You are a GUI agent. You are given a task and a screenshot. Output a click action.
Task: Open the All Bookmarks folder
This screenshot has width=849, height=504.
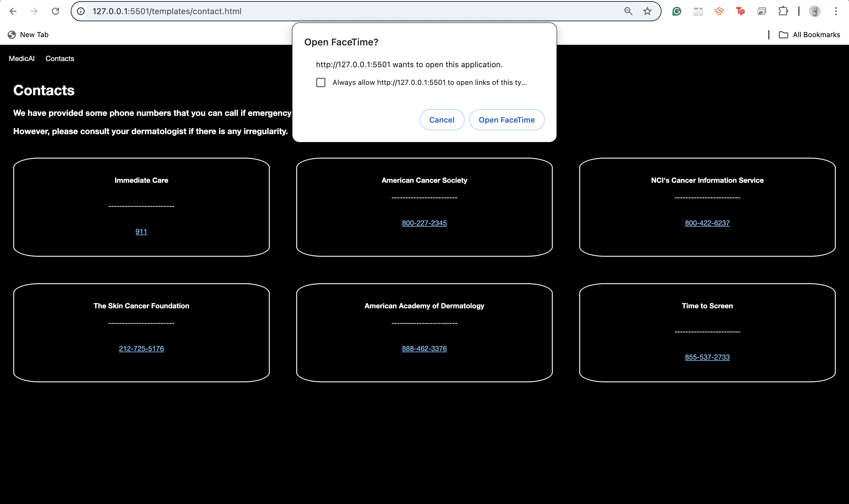point(809,35)
